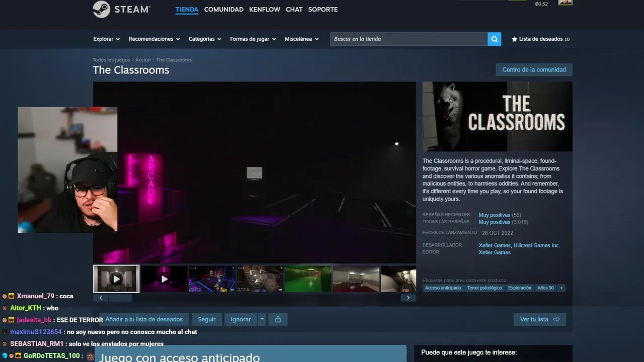Follow the 'Acción' breadcrumb link
This screenshot has height=362, width=644.
tap(143, 60)
